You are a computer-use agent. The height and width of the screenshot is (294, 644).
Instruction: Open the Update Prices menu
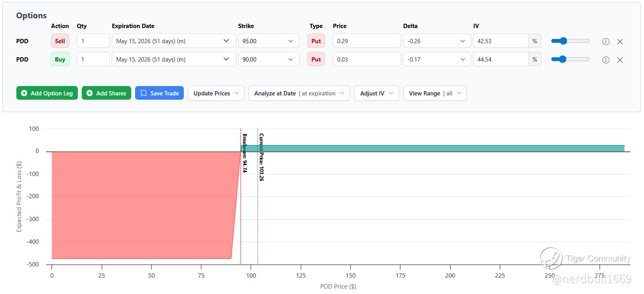[x=216, y=93]
